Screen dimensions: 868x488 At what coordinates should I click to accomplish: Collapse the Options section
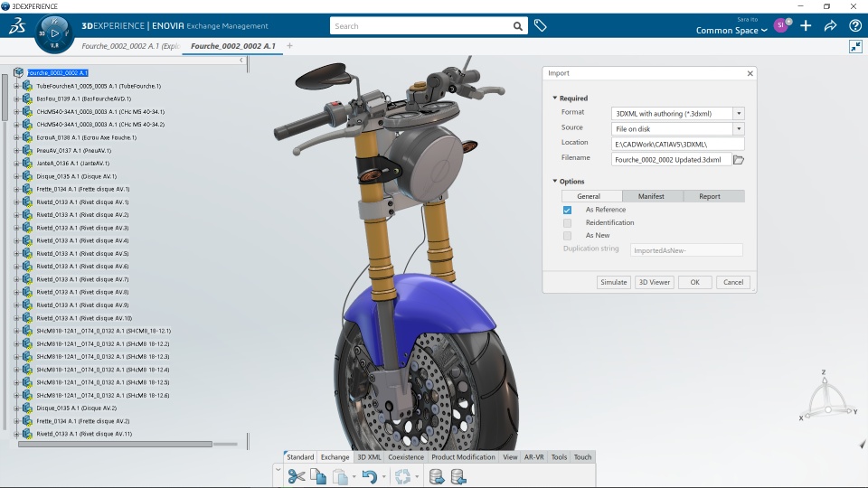coord(554,181)
